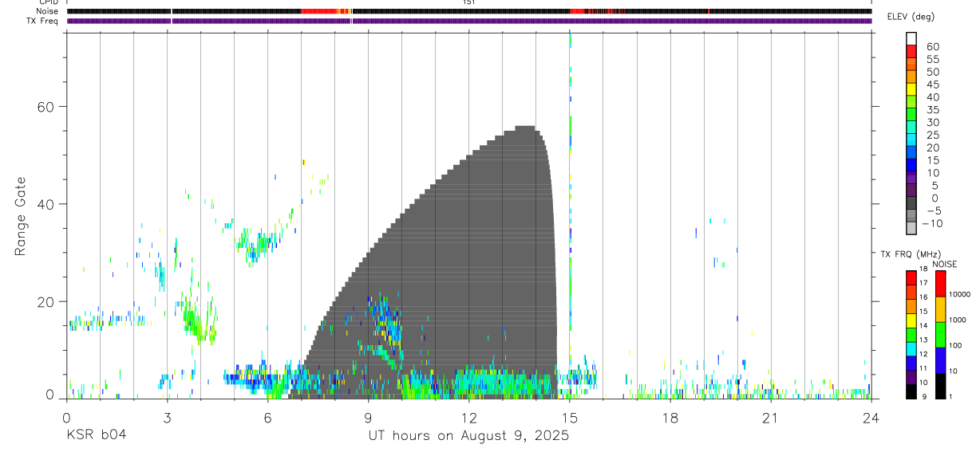Click the '24' tick on UT hours axis

pos(871,417)
